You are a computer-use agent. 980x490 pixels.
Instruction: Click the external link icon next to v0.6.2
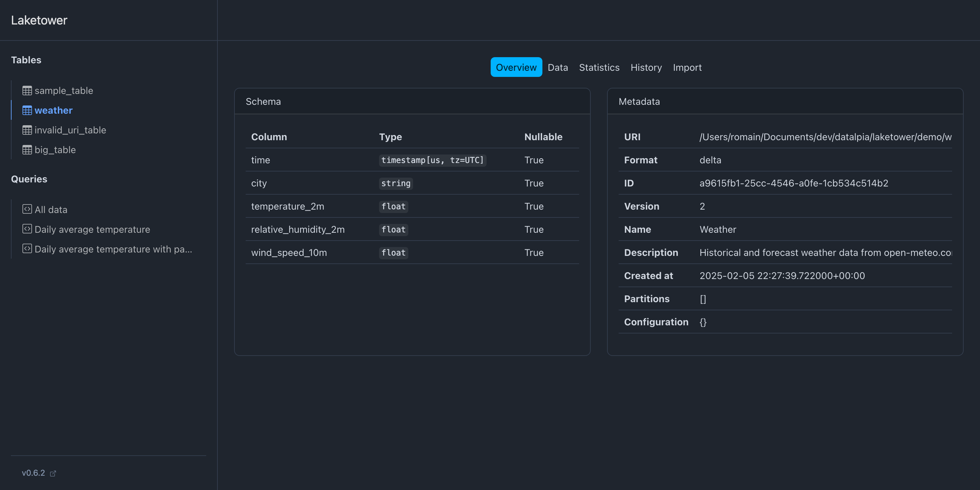(53, 473)
